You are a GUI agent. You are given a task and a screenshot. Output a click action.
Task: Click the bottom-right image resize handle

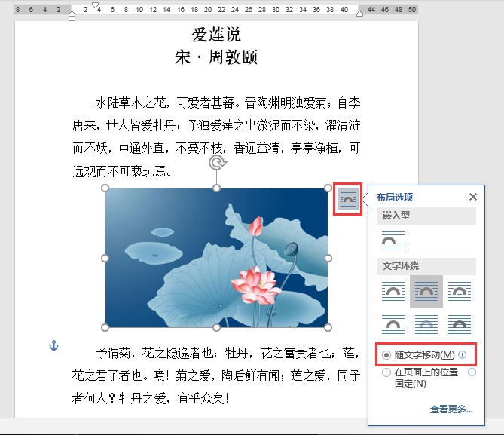[328, 327]
